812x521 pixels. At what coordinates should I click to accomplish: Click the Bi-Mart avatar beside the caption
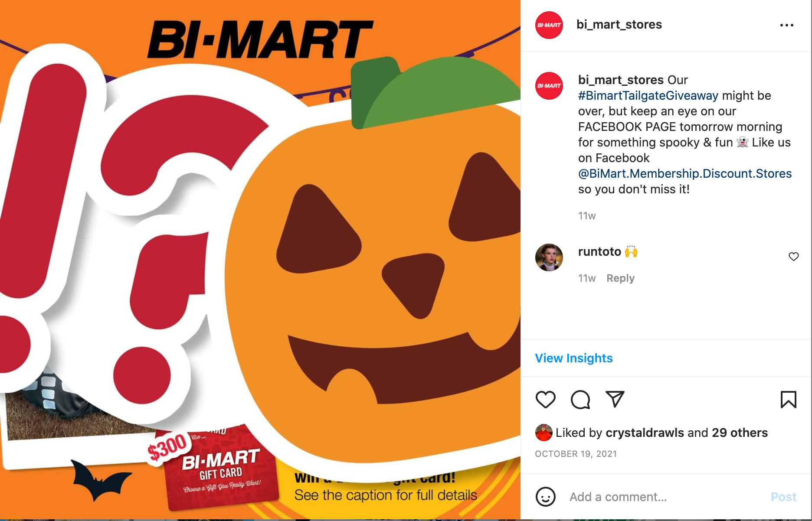pyautogui.click(x=549, y=86)
